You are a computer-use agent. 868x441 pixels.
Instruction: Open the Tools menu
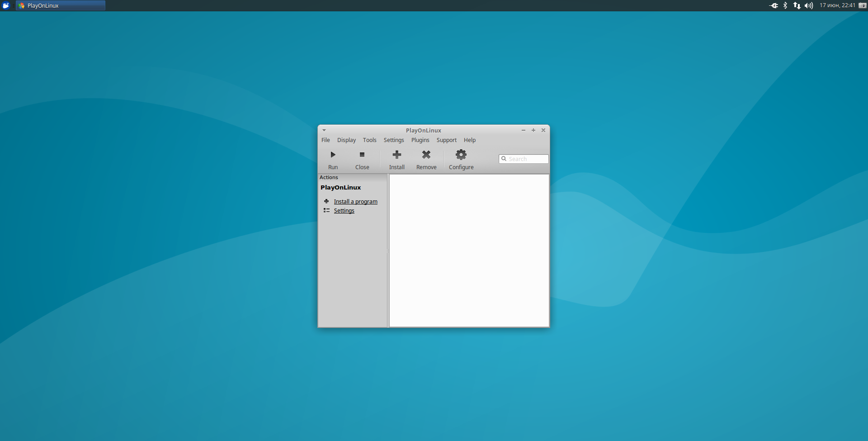(x=369, y=140)
